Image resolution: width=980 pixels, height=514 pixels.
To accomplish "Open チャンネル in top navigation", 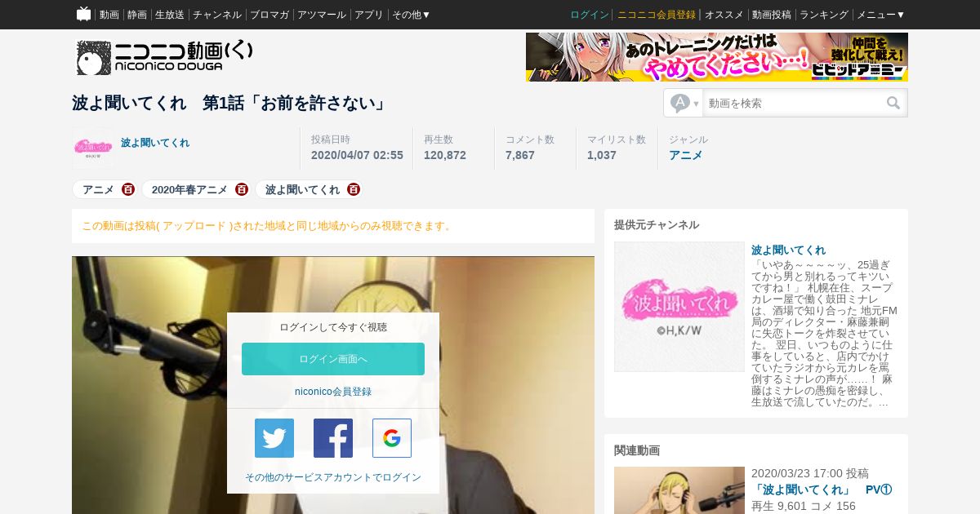I will point(217,15).
